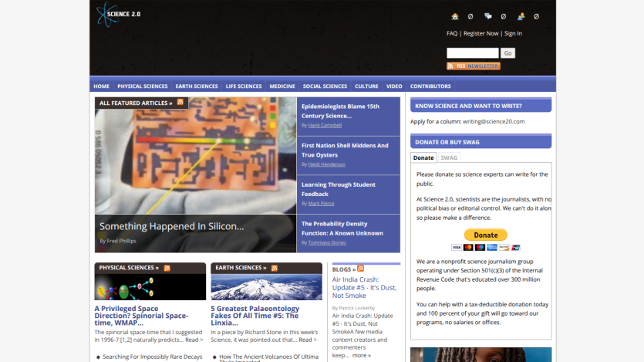
Task: Open author Mark Pierce's profile
Action: coord(321,204)
